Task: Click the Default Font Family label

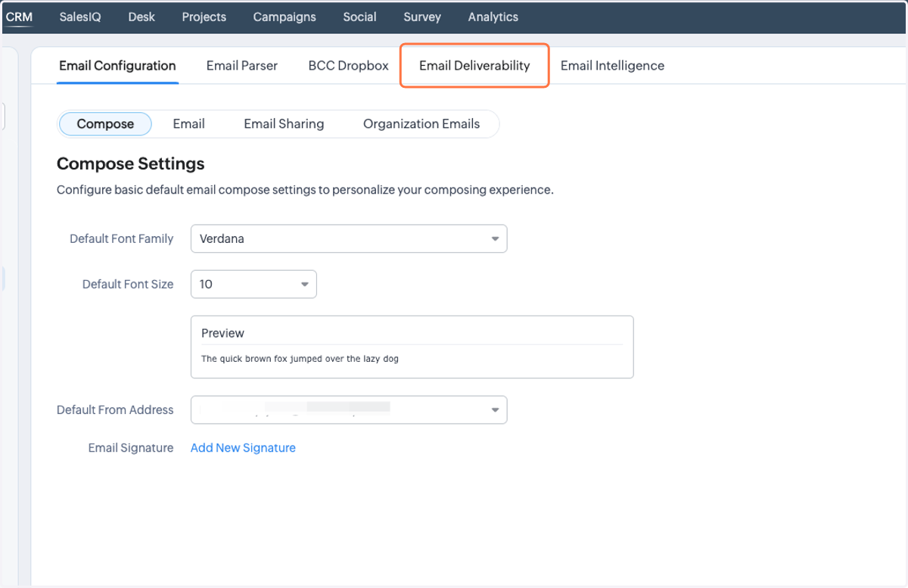Action: pos(122,238)
